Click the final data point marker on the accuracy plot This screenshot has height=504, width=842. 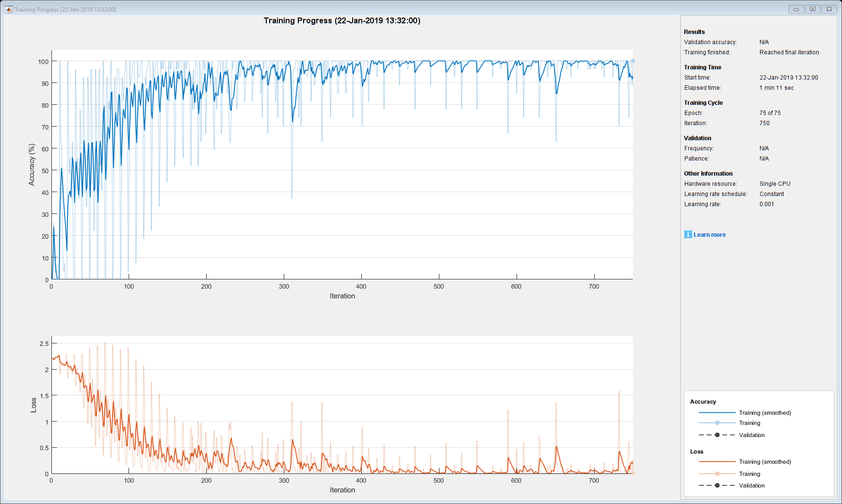coord(632,61)
